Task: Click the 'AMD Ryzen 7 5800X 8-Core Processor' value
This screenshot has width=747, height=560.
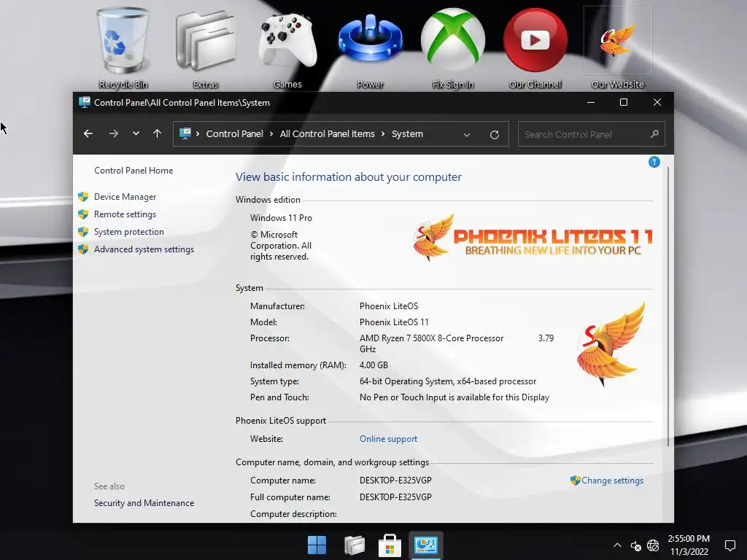Action: (431, 338)
